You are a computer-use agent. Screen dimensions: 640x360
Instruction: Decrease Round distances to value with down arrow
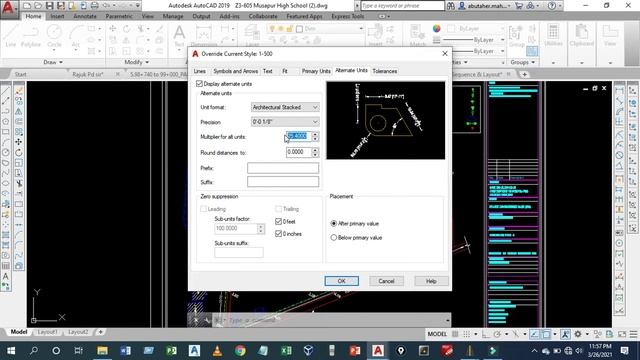(x=315, y=155)
